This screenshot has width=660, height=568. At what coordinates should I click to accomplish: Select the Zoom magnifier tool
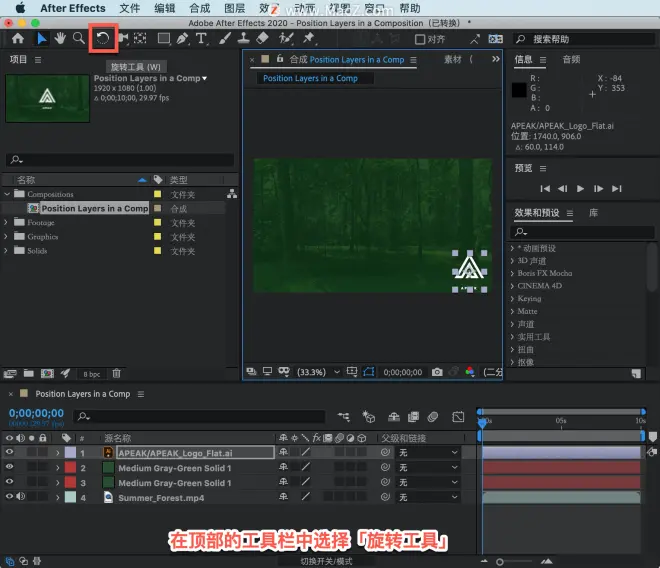pyautogui.click(x=79, y=38)
